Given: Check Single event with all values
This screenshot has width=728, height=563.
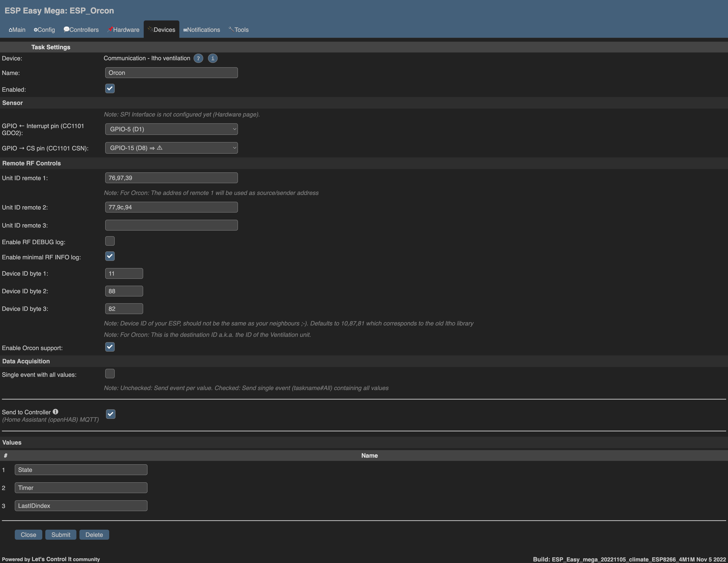Looking at the screenshot, I should (110, 373).
